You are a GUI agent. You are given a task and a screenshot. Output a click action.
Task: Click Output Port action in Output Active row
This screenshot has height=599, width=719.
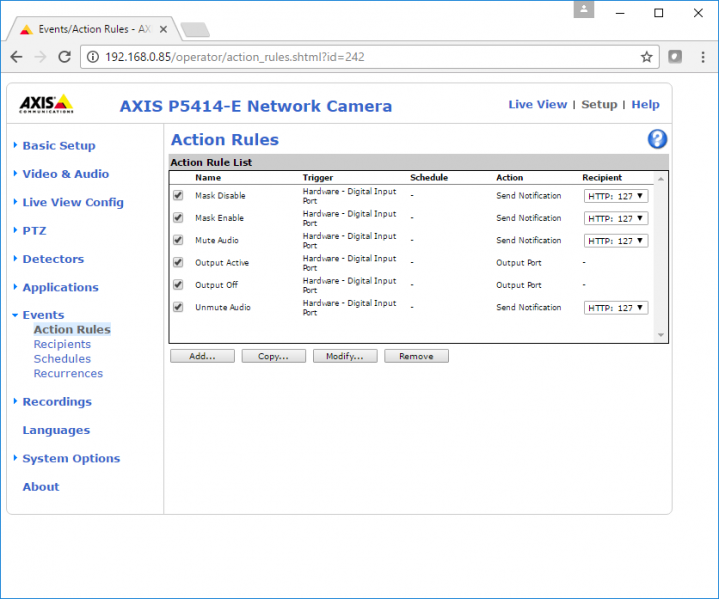[x=519, y=263]
